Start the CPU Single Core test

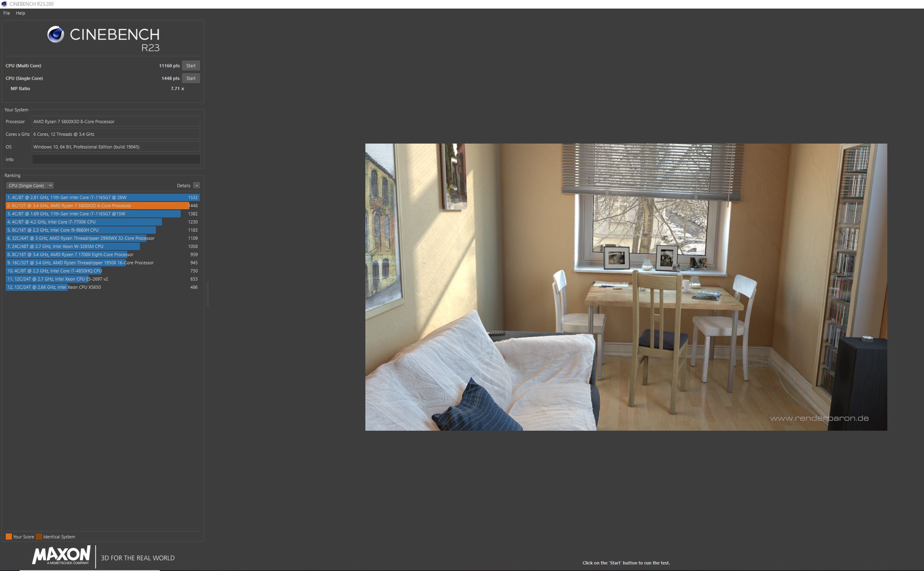point(190,78)
